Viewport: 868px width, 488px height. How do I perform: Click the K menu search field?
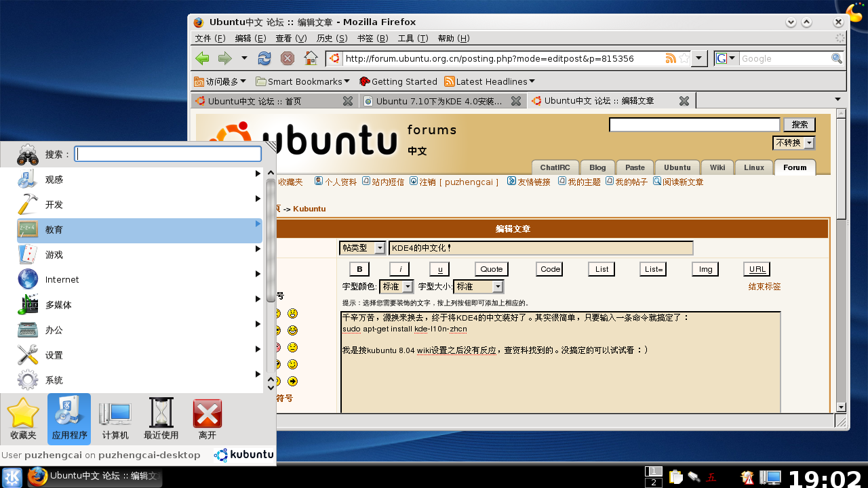tap(167, 154)
